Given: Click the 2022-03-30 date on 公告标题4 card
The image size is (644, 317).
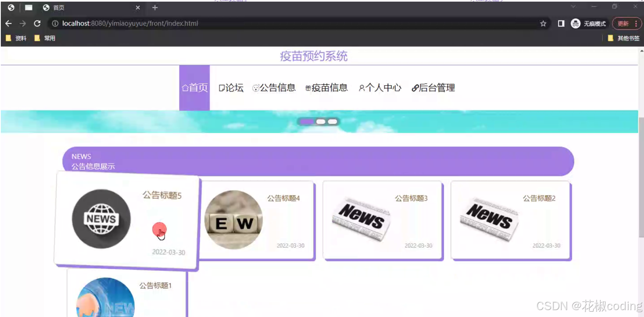Looking at the screenshot, I should coord(291,246).
